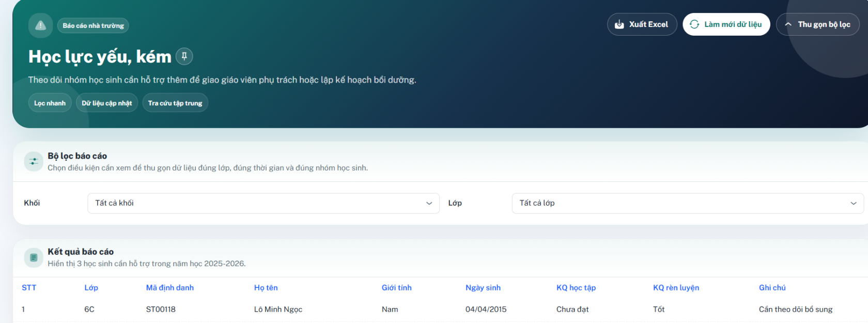This screenshot has width=868, height=323.
Task: Click the warning triangle icon beside Báo cáo nhà trường
Action: pyautogui.click(x=40, y=25)
